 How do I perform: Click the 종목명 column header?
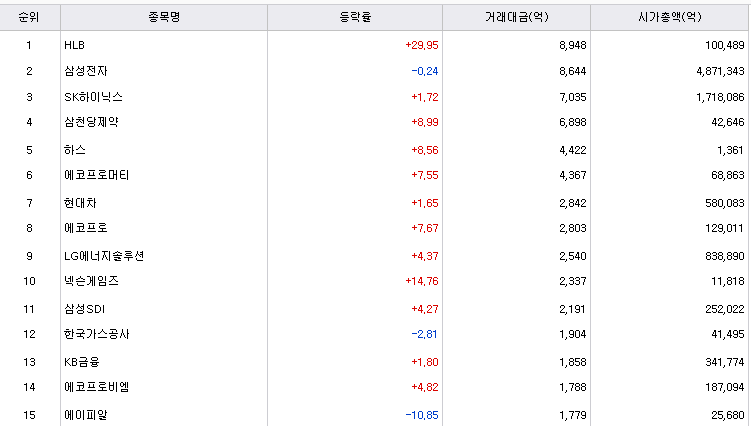(x=164, y=17)
